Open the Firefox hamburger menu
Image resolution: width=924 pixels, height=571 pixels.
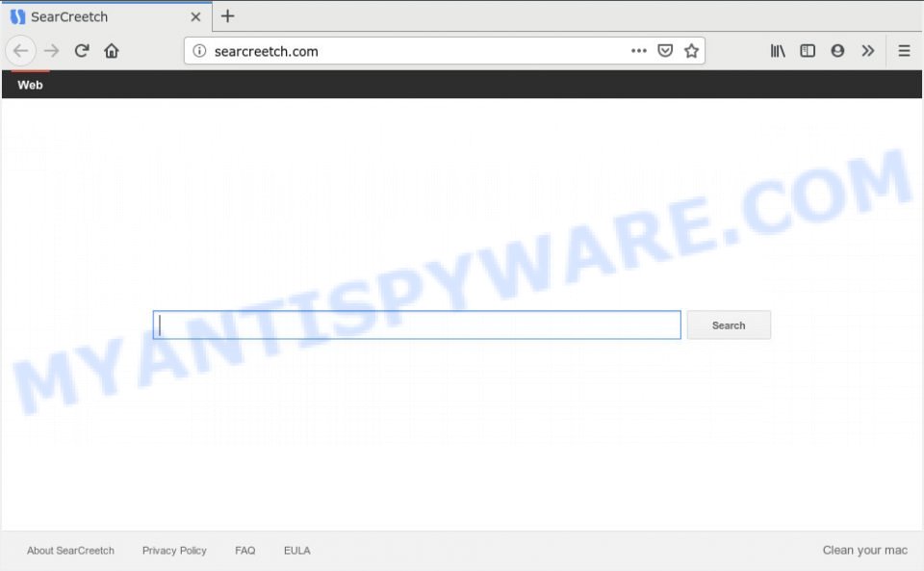click(904, 51)
